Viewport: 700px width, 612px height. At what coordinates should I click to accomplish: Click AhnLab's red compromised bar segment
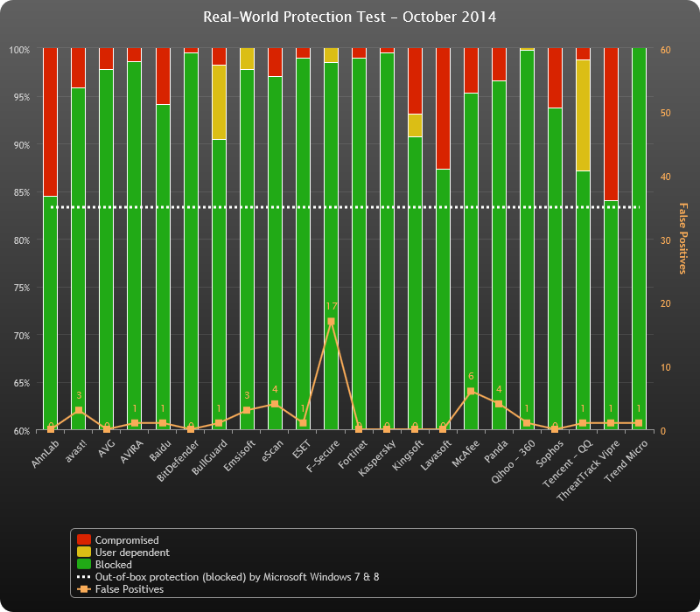[51, 122]
